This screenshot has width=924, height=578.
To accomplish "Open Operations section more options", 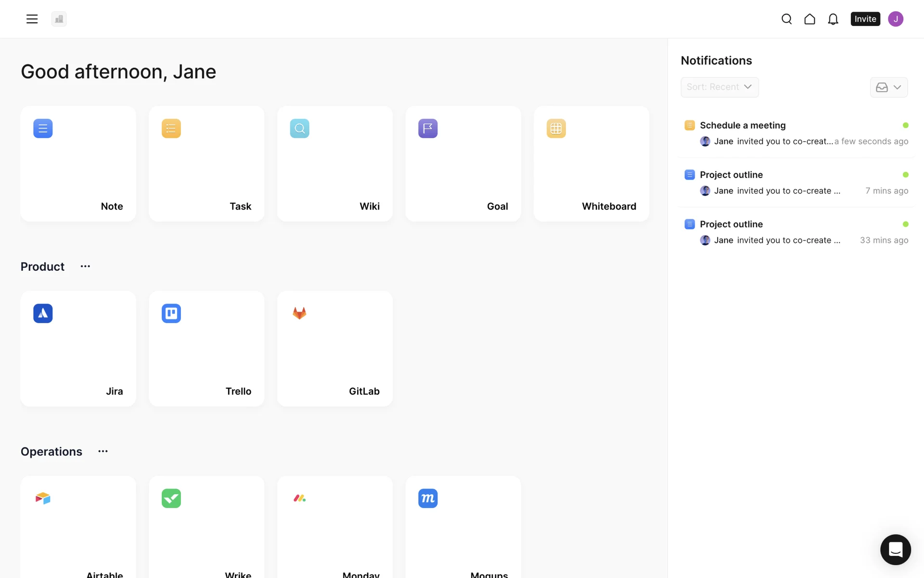I will click(x=103, y=451).
